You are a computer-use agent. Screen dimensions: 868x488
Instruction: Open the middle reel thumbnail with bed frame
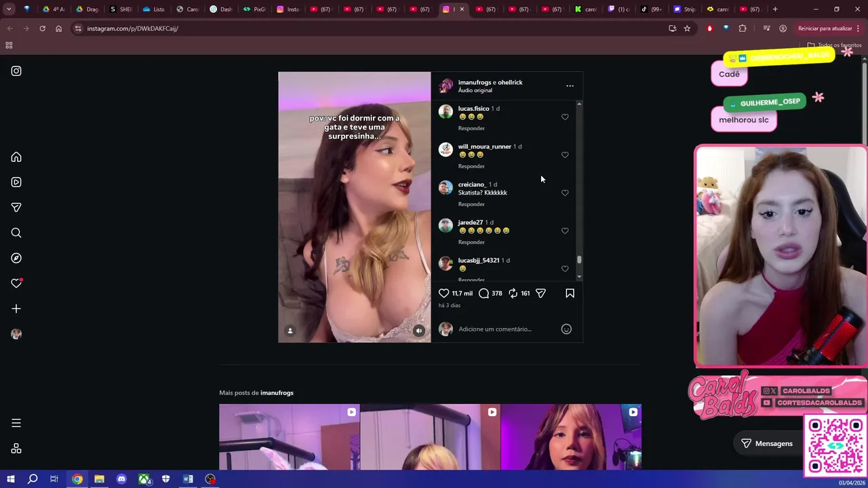click(430, 437)
